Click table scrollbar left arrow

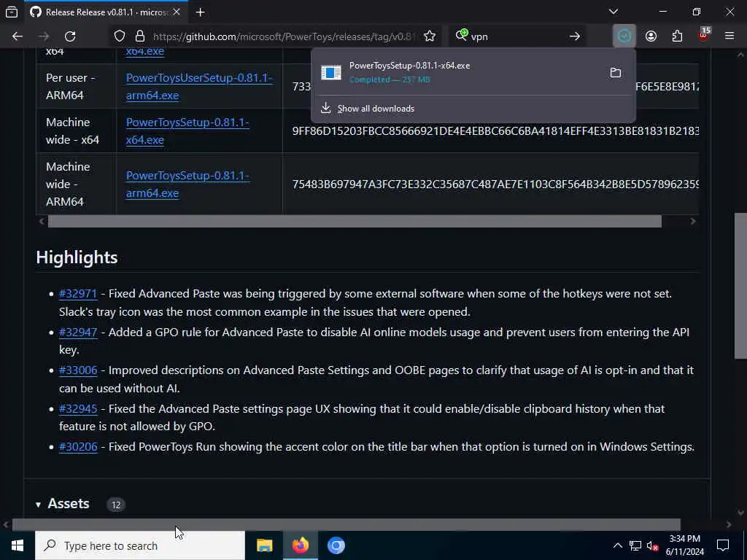(x=42, y=221)
